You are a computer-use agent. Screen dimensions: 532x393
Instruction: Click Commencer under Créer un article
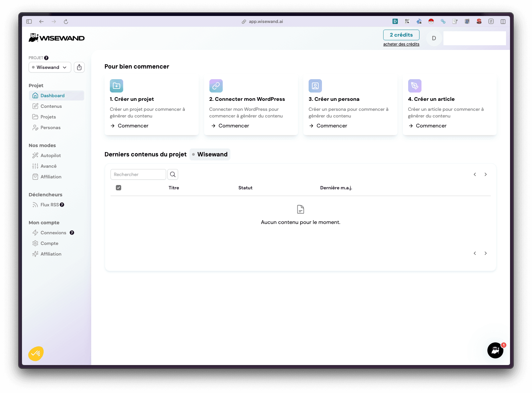point(427,126)
